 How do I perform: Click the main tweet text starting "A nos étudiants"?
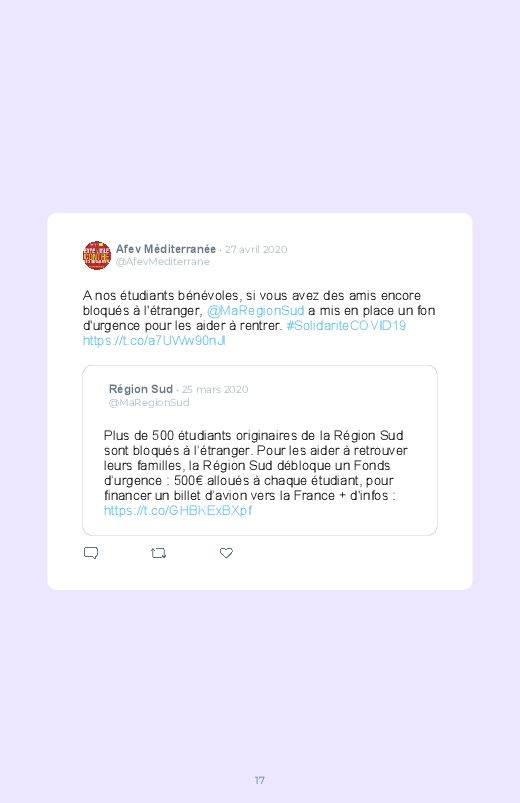(x=259, y=318)
